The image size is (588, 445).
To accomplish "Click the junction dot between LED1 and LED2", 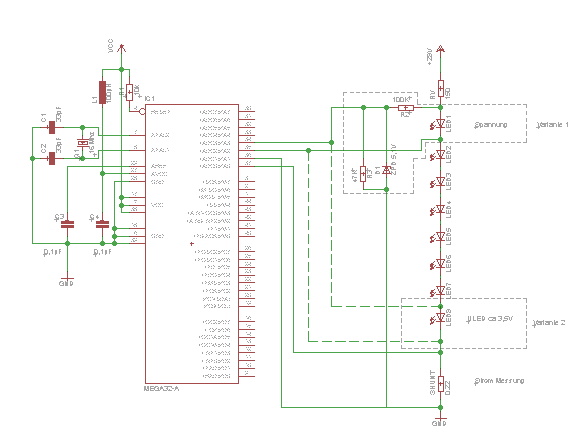I will 441,139.
